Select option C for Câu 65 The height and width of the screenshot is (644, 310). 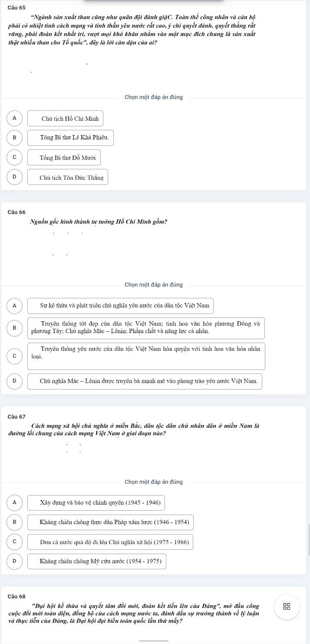point(14,157)
